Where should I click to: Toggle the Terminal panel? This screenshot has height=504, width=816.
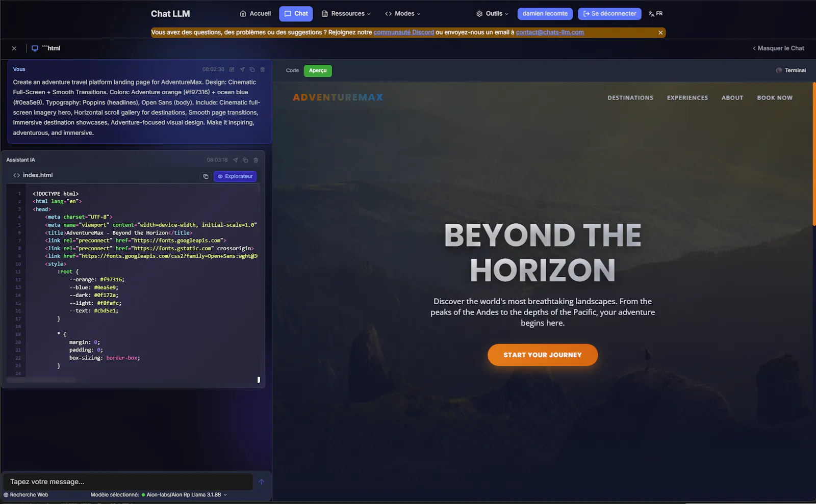(790, 71)
